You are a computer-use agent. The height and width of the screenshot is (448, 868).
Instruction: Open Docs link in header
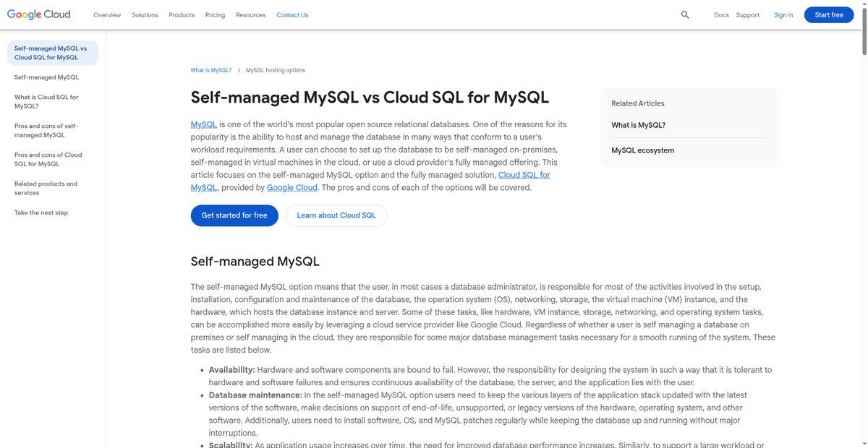(x=721, y=14)
